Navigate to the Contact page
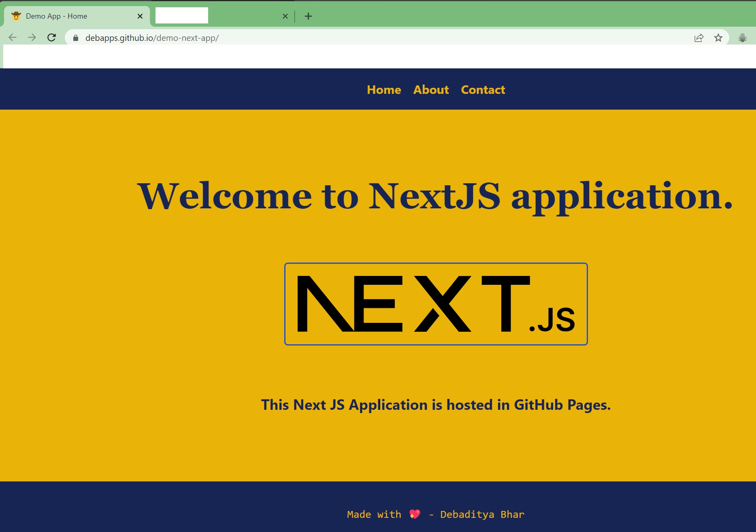Image resolution: width=756 pixels, height=532 pixels. (483, 90)
